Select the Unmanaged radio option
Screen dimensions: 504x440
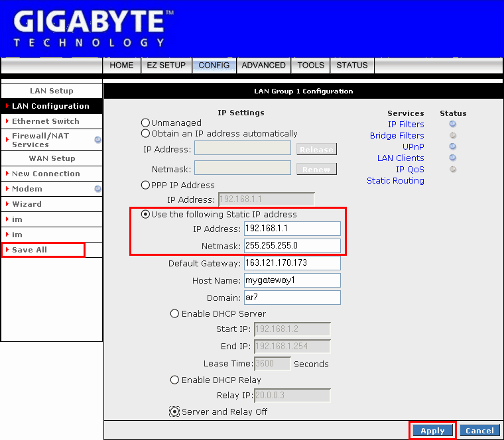145,123
